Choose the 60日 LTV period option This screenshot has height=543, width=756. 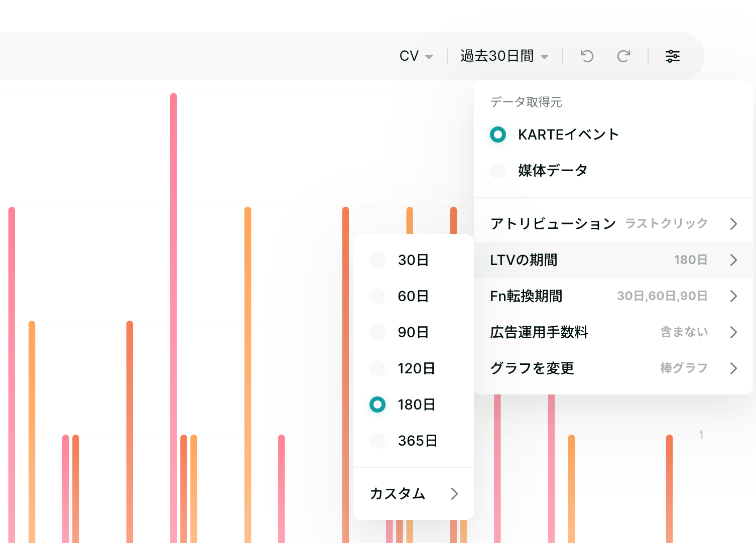pos(414,296)
